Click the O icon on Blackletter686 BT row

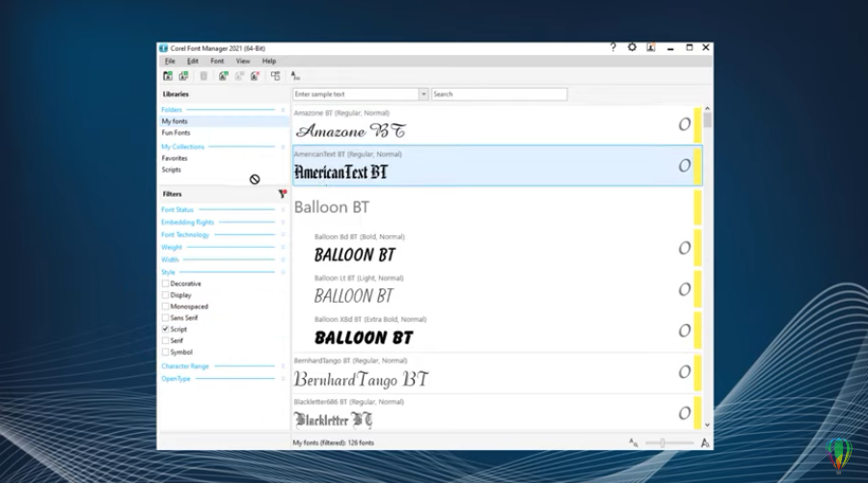pos(685,414)
